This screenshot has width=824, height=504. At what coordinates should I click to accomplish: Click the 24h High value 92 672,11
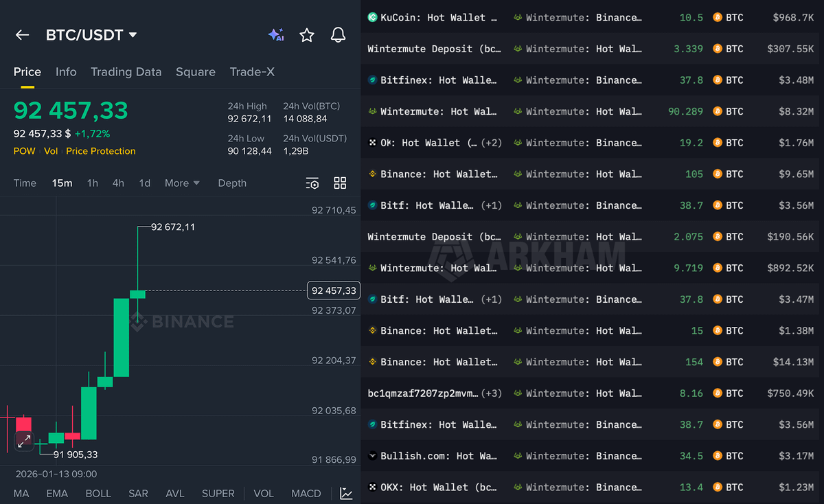[x=250, y=119]
